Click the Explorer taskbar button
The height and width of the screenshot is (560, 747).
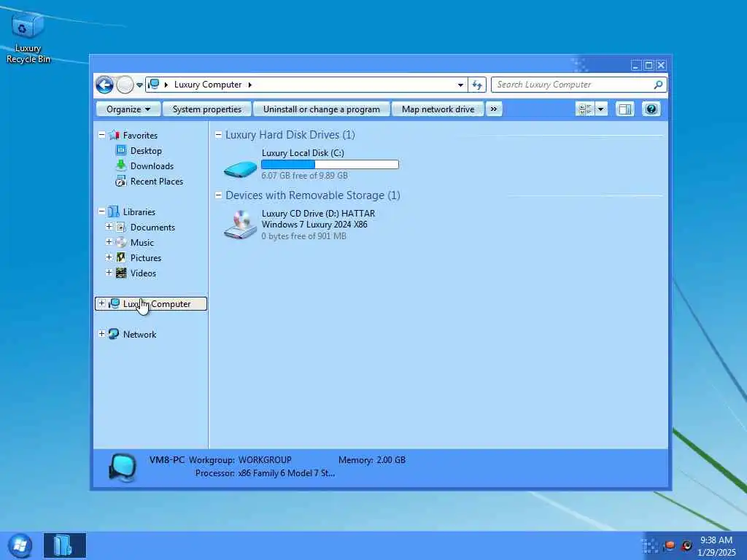pyautogui.click(x=65, y=545)
